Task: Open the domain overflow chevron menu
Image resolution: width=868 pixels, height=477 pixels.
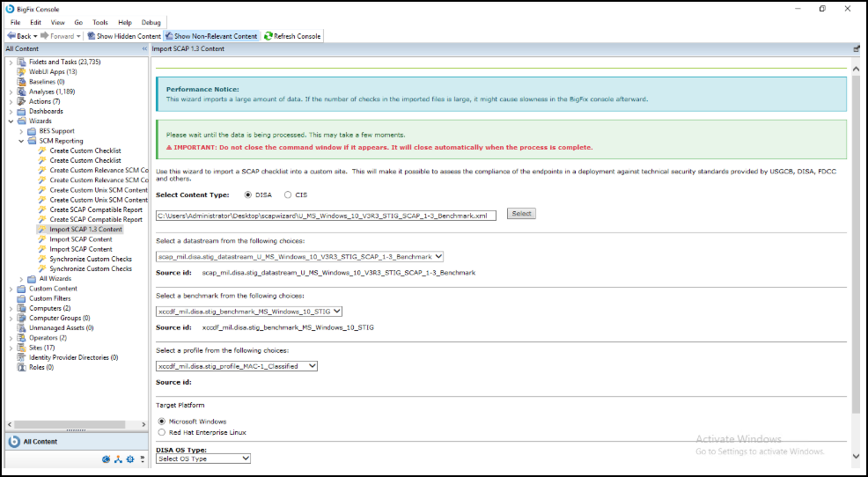Action: (x=143, y=459)
